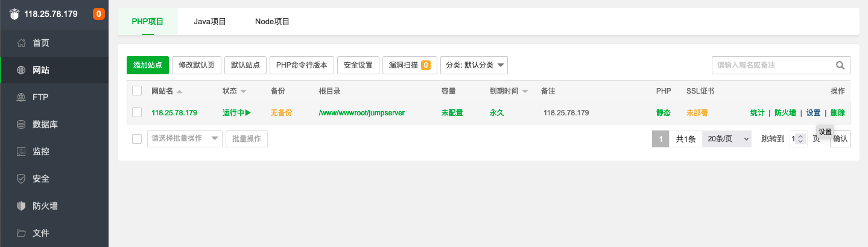The width and height of the screenshot is (868, 247).
Task: Click the 批量操作 button
Action: click(x=247, y=139)
